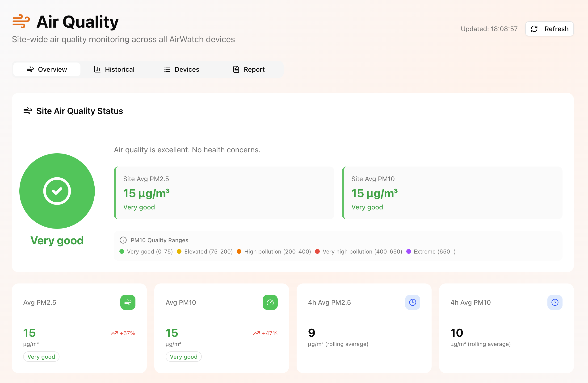
Task: Click the clock icon on 4h Avg PM2.5 card
Action: click(x=412, y=302)
